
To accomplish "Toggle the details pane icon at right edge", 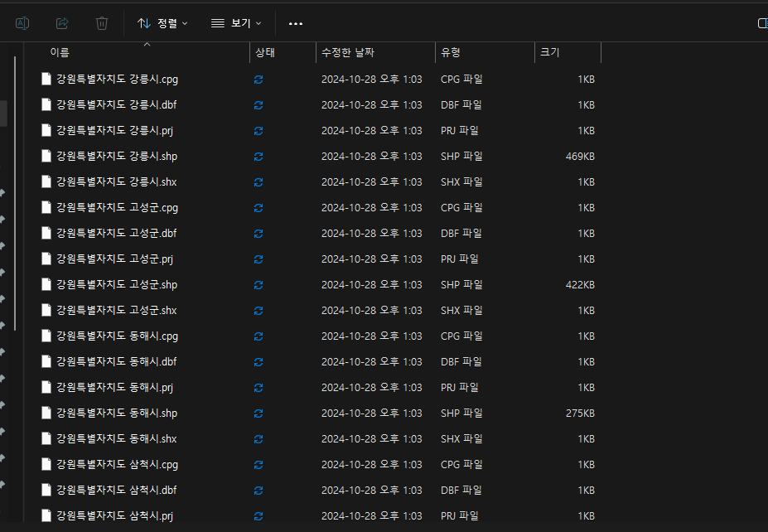I will click(762, 23).
